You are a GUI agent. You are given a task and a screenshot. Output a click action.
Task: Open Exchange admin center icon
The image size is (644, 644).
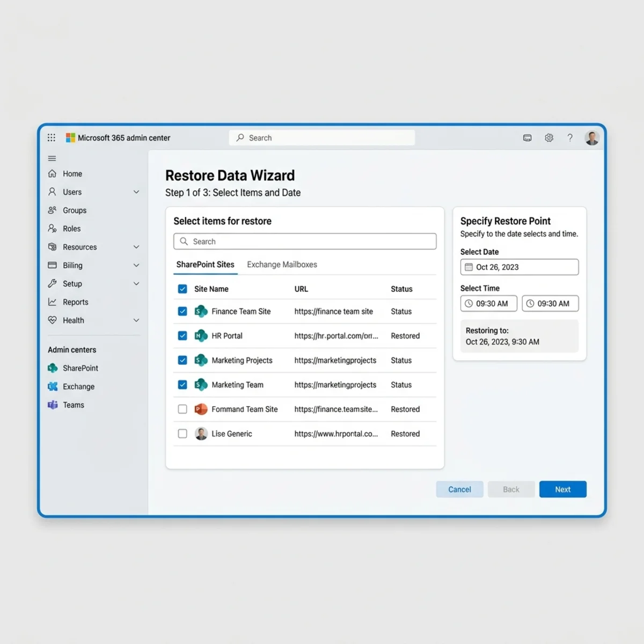[53, 386]
